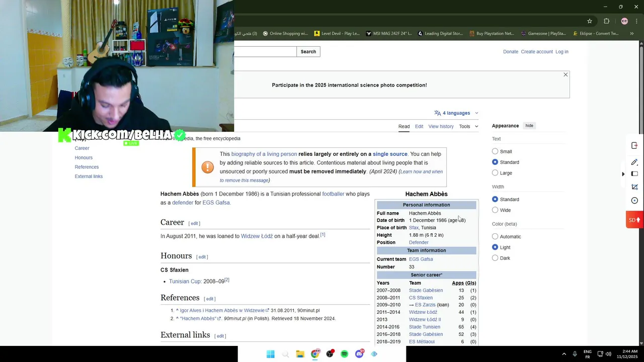Select the Dark color option
Screen dimensions: 644x362
[x=495, y=258]
